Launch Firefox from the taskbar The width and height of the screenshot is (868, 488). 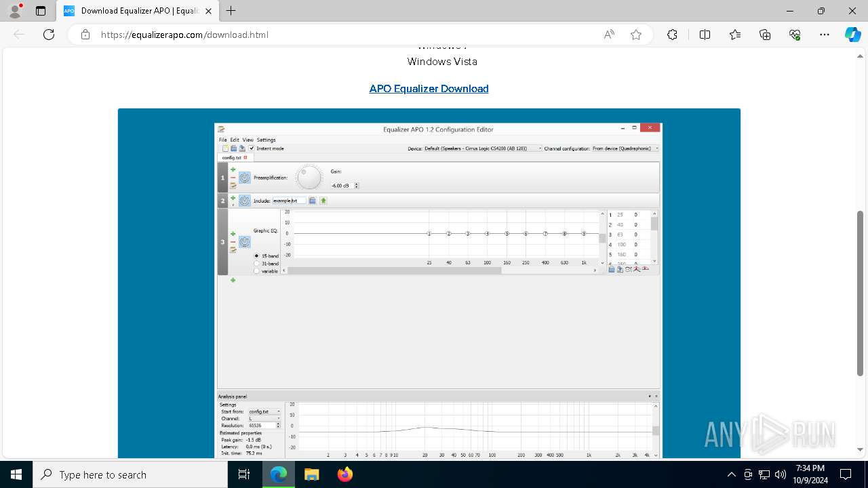(344, 474)
